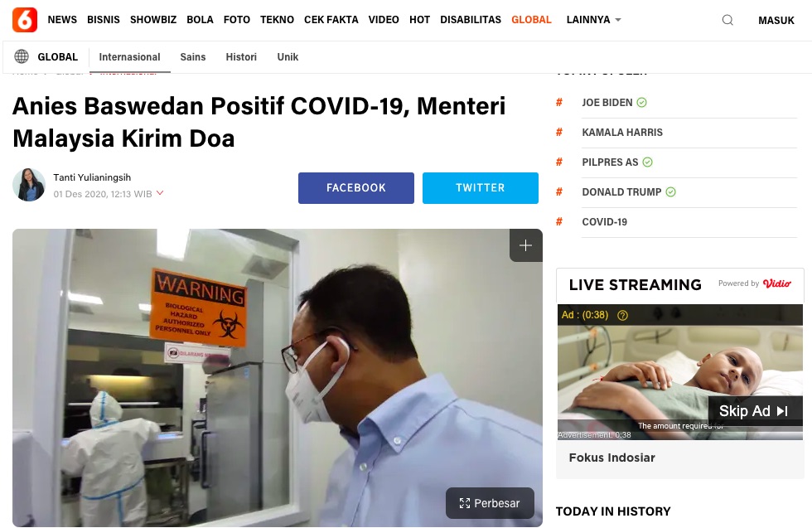Click the live streaming video thumbnail
Screen dimensions: 812x528
[680, 372]
